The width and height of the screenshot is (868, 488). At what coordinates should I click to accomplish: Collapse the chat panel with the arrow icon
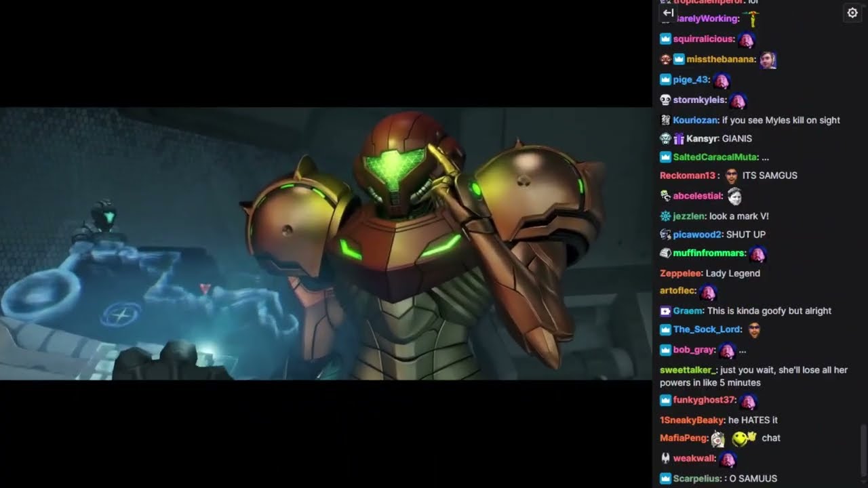[x=668, y=12]
